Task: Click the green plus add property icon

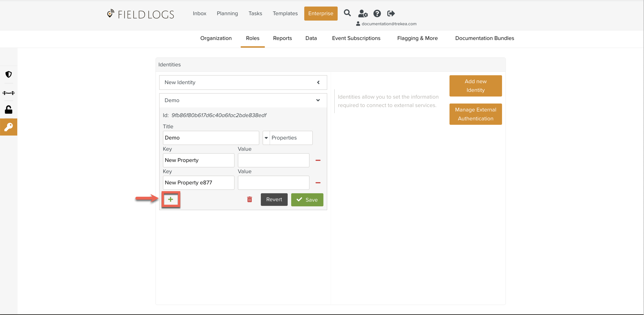Action: tap(171, 200)
